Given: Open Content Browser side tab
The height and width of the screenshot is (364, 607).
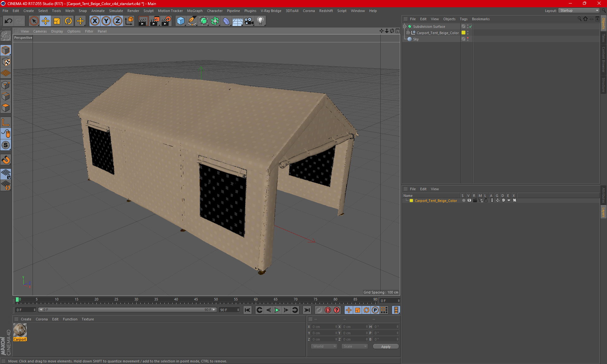Looking at the screenshot, I should point(604,59).
